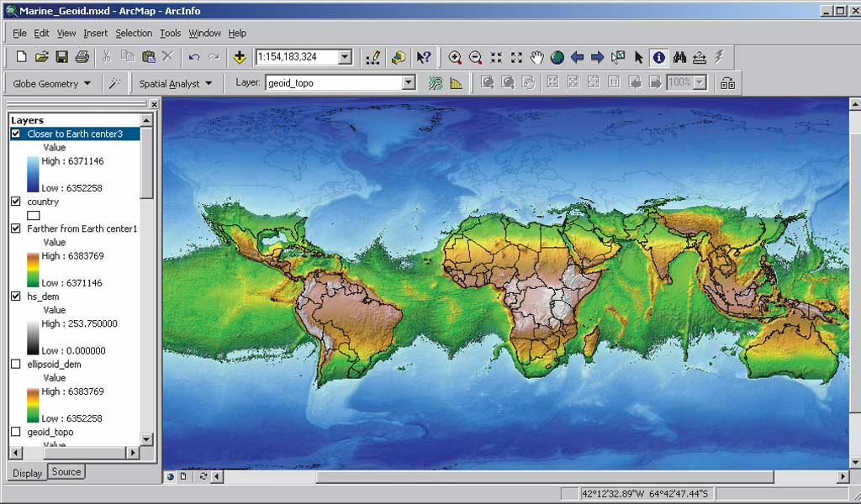Open the Spatial Analyst dropdown menu

tap(176, 83)
